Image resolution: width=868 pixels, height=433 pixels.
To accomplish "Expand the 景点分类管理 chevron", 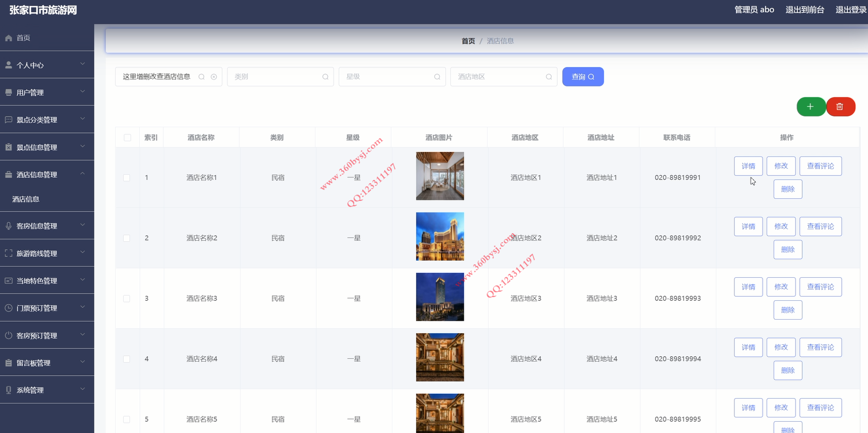I will pos(83,119).
